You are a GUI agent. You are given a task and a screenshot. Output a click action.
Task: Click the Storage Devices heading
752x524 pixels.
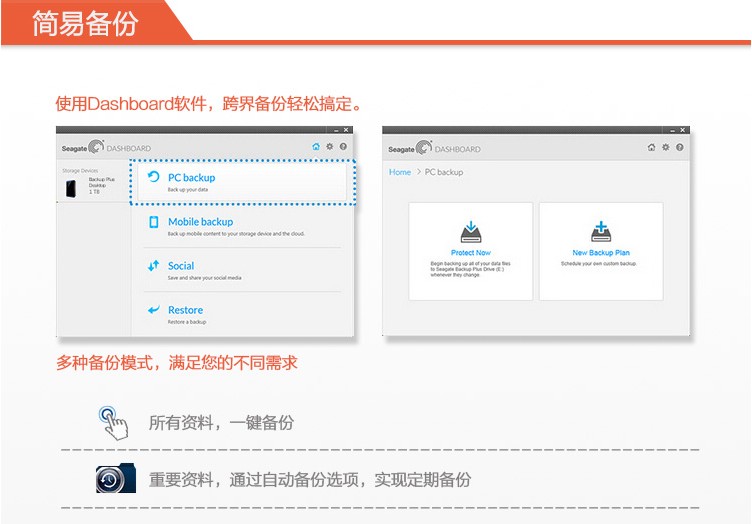click(80, 171)
